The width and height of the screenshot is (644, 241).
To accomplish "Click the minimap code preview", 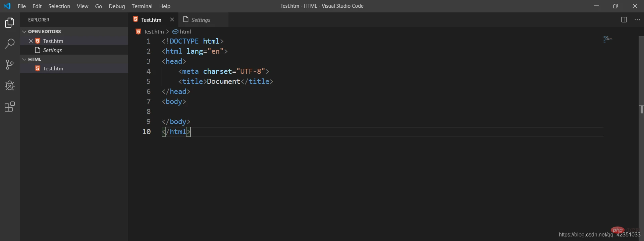I will [608, 39].
